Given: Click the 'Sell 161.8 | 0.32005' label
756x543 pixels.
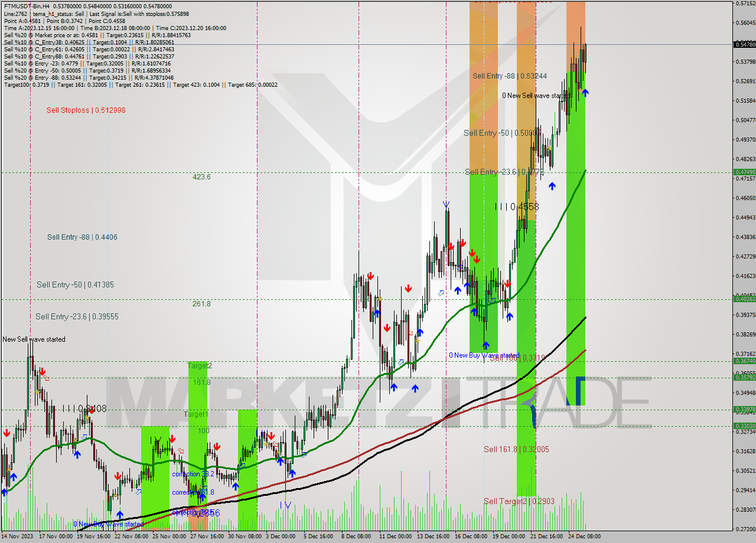Looking at the screenshot, I should tap(516, 449).
